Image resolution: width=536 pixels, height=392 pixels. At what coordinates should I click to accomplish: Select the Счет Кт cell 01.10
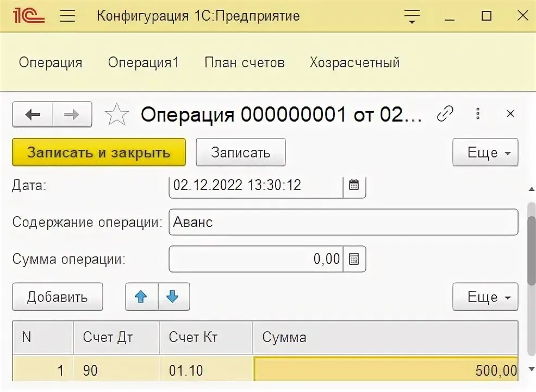[x=206, y=369]
